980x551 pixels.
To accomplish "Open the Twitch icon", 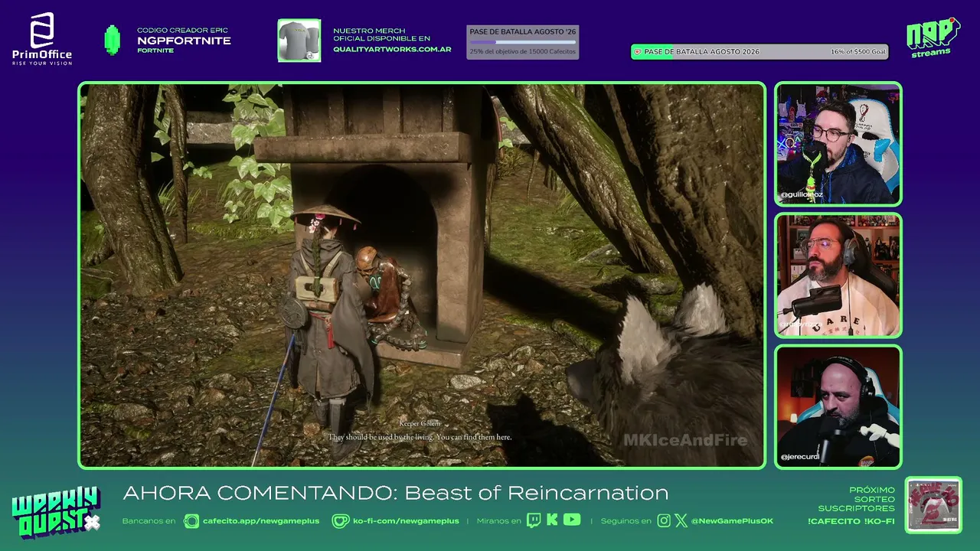I will click(x=534, y=520).
